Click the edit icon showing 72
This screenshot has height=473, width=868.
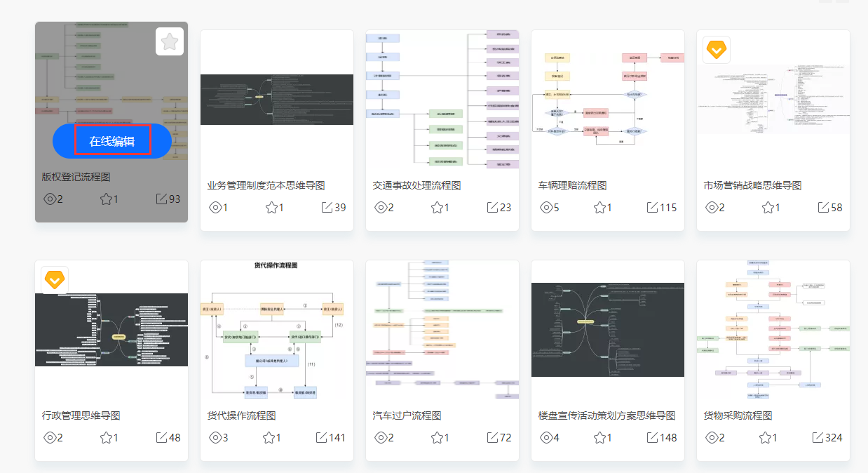(x=492, y=437)
